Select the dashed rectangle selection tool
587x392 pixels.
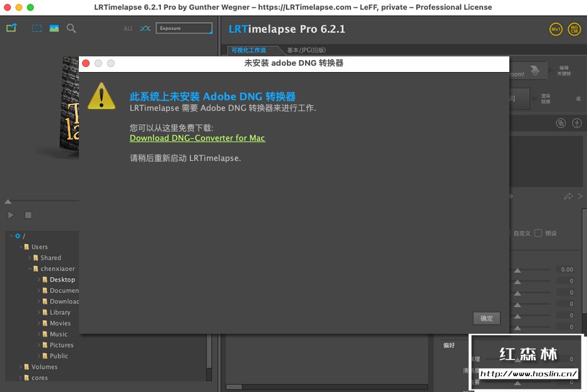point(37,28)
